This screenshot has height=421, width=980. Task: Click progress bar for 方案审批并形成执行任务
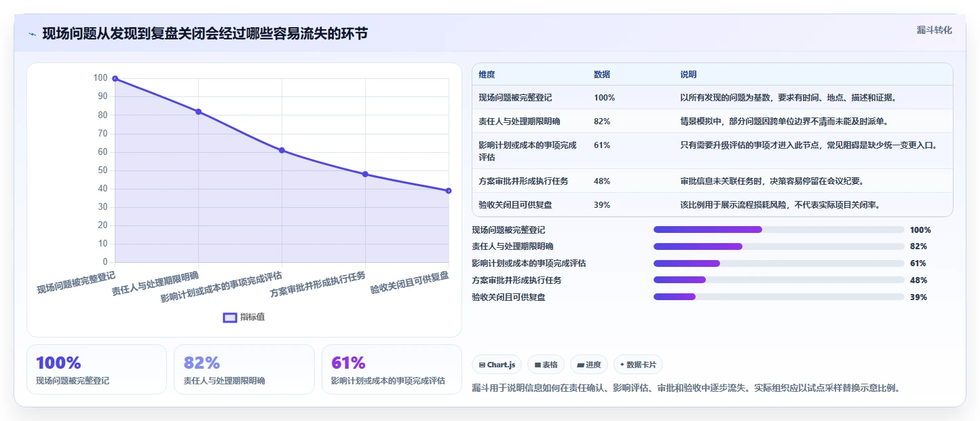778,280
